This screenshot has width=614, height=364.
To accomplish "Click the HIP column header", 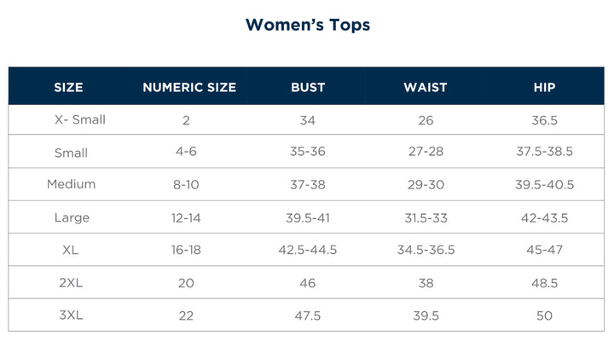I will [x=544, y=87].
